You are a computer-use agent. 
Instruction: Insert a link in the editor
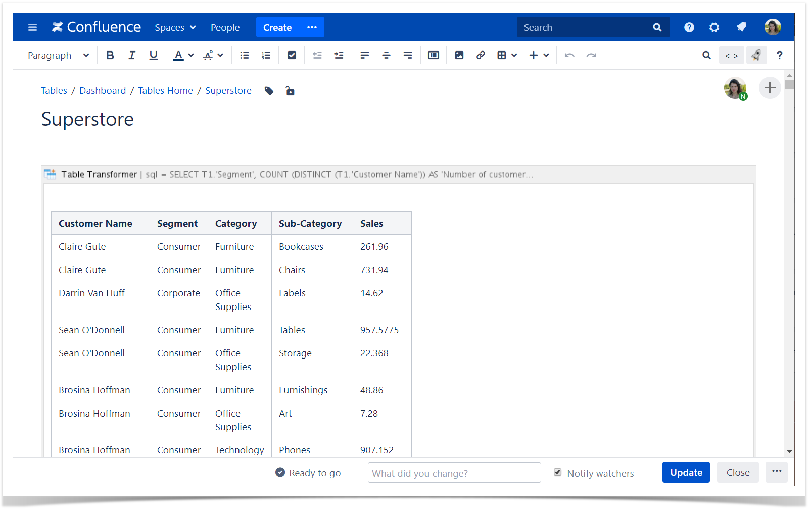pyautogui.click(x=481, y=55)
